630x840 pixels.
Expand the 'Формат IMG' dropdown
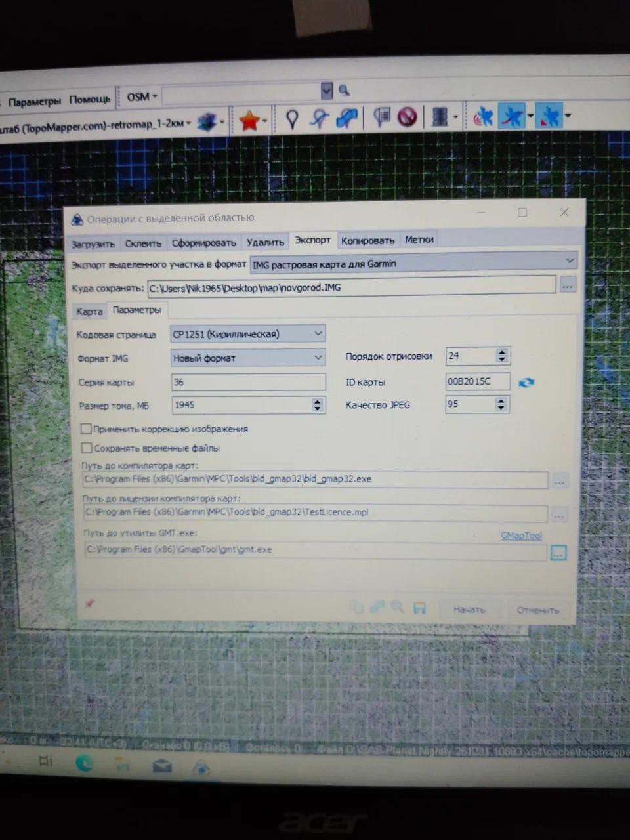(x=247, y=358)
